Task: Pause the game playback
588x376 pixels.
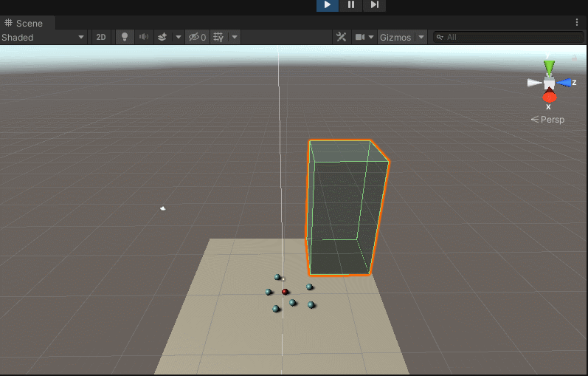Action: tap(351, 5)
